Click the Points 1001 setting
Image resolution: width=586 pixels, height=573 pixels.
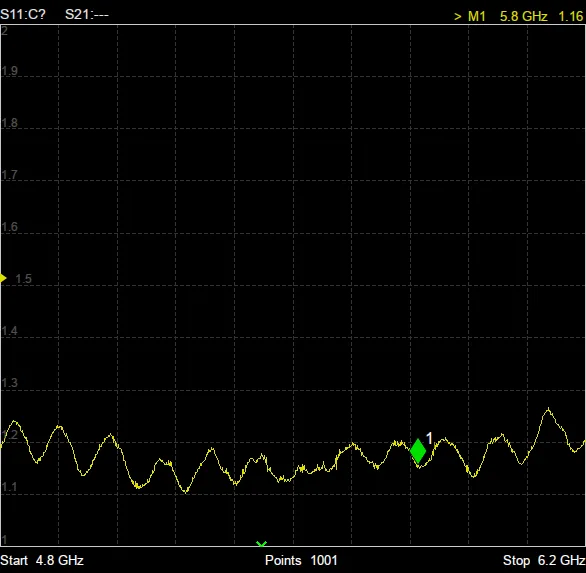(x=301, y=560)
